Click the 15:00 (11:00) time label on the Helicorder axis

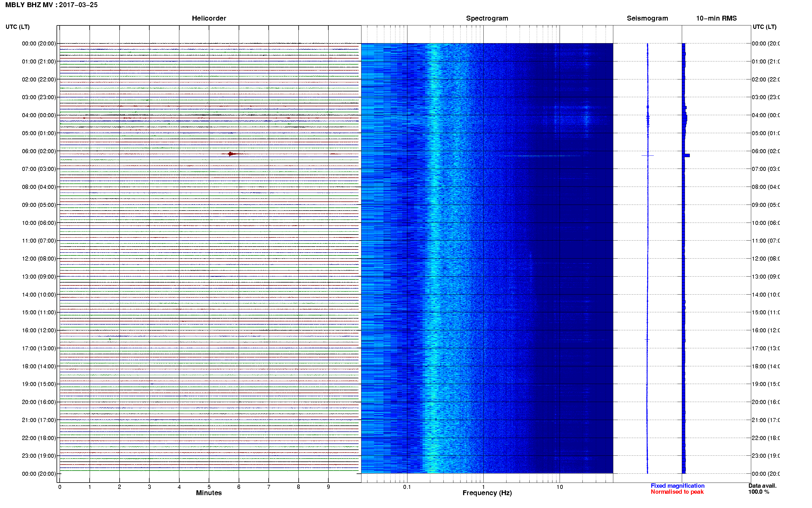pos(39,313)
